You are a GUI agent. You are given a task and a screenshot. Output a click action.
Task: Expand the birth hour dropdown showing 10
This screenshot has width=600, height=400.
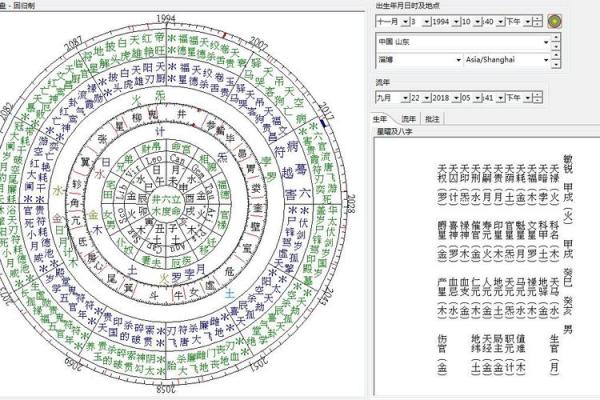(476, 20)
